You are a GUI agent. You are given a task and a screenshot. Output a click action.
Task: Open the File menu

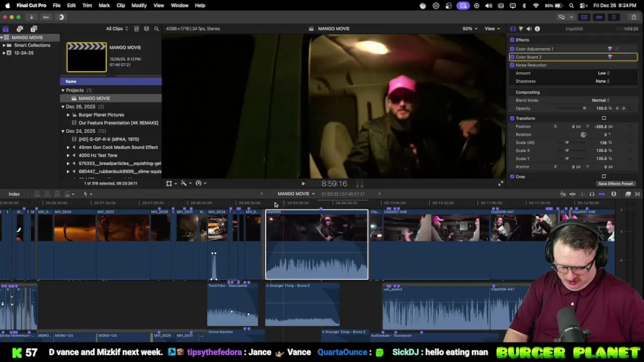tap(57, 5)
